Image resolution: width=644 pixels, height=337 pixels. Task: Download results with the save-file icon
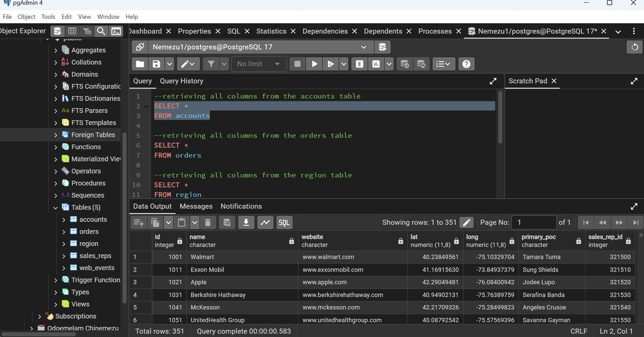point(246,222)
